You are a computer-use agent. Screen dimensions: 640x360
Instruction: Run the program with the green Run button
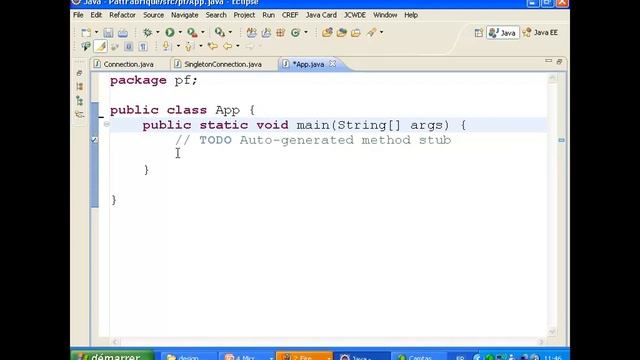pos(170,32)
